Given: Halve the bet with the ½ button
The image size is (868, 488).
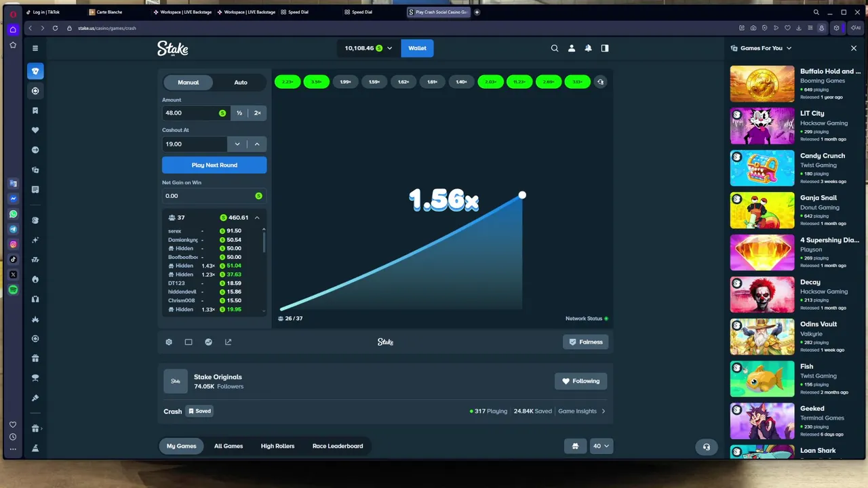Looking at the screenshot, I should click(239, 113).
